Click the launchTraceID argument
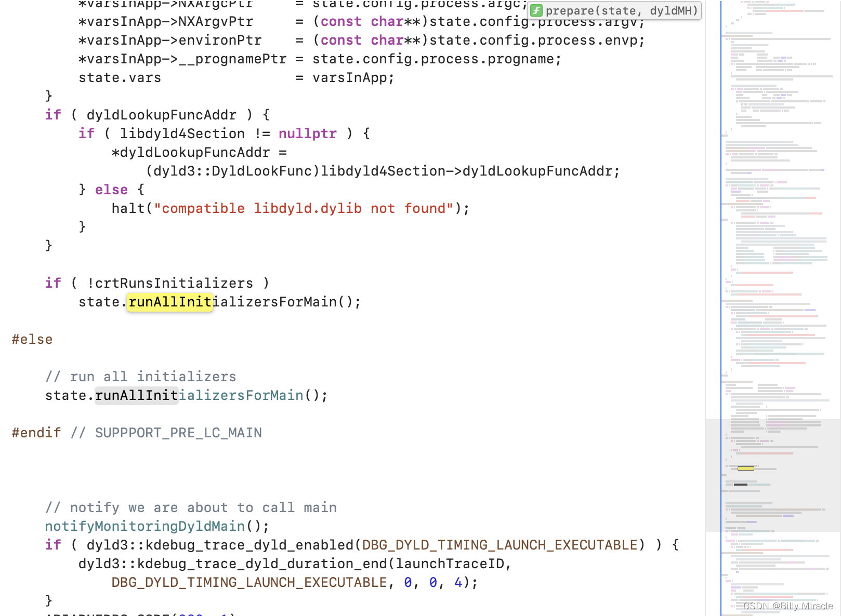The height and width of the screenshot is (616, 841). [x=450, y=564]
